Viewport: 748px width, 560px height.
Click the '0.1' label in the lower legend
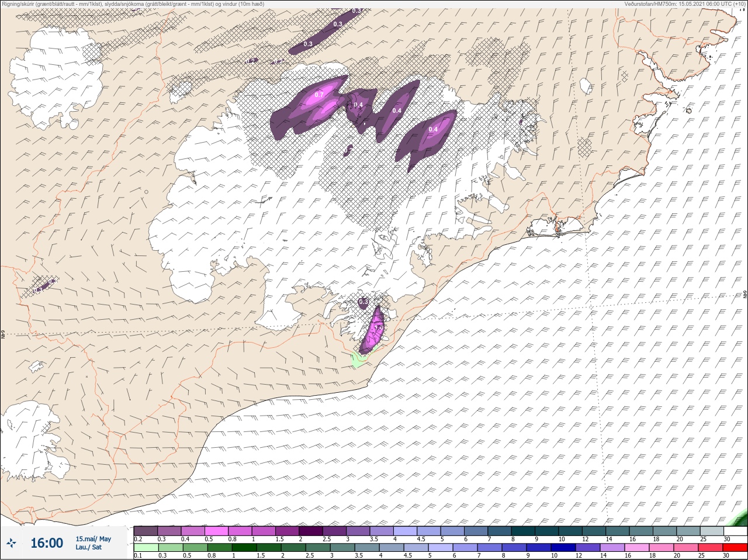(138, 556)
